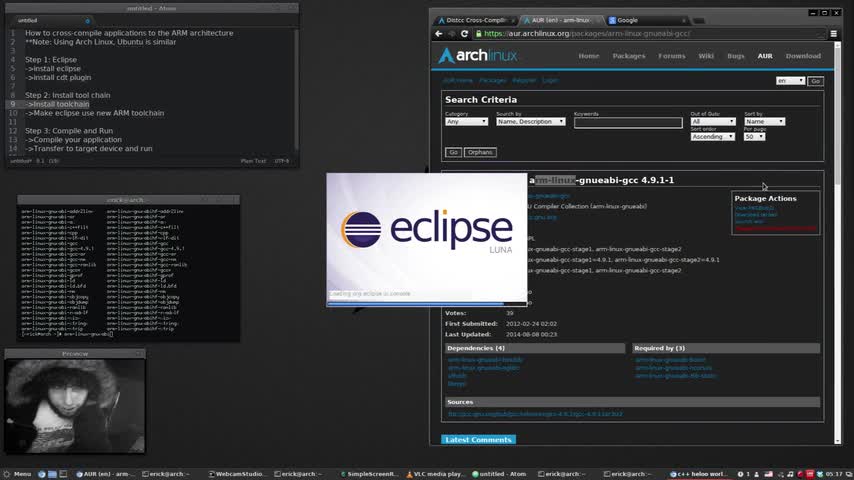Click the Orphans button
This screenshot has height=480, width=854.
pos(480,153)
